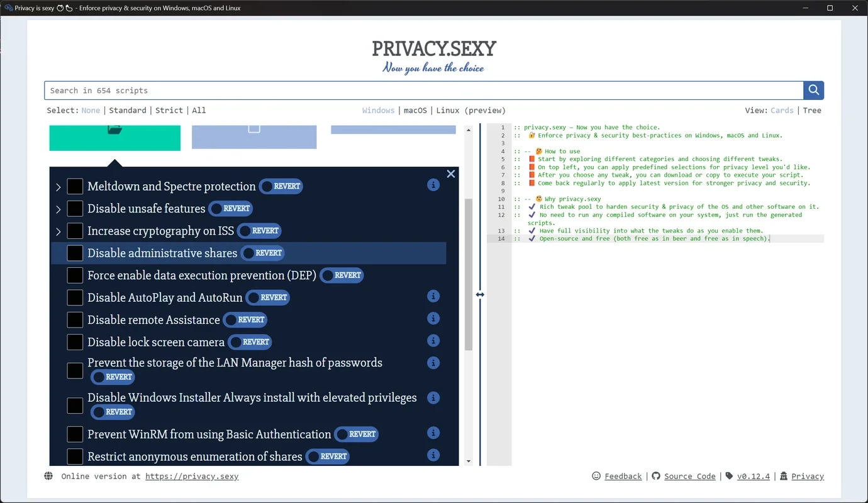Open info for Restrict anonymous enumeration of shares

click(x=433, y=455)
